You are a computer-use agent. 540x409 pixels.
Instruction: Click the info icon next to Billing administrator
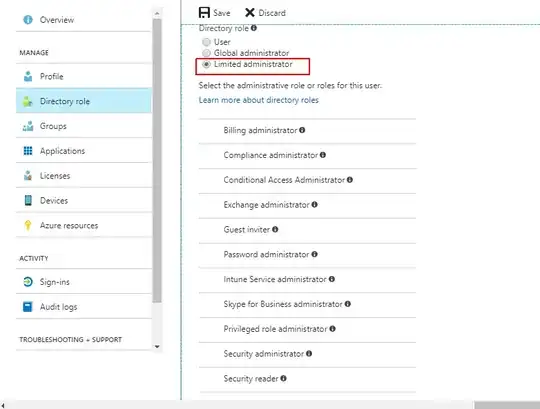[302, 130]
